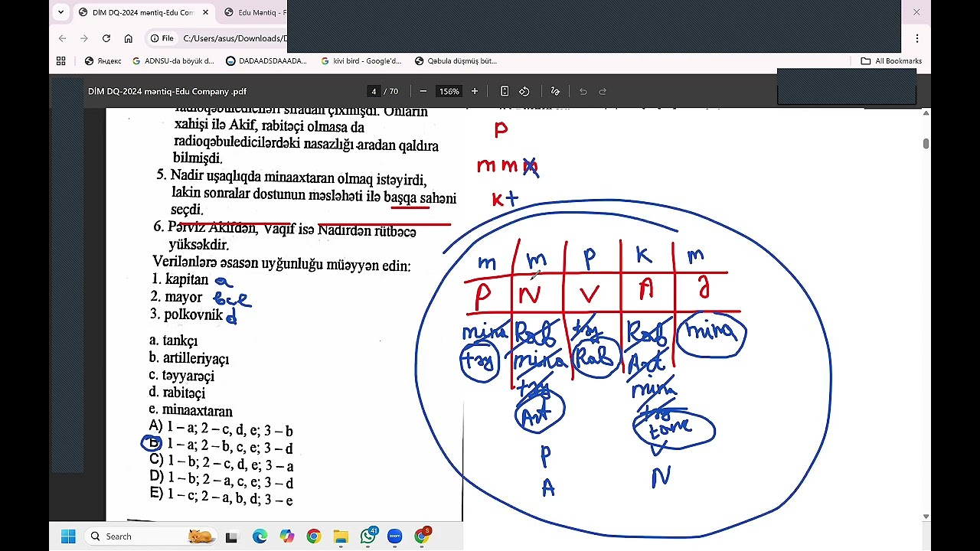The image size is (980, 551).
Task: Click the taskbar Search box
Action: pos(150,536)
